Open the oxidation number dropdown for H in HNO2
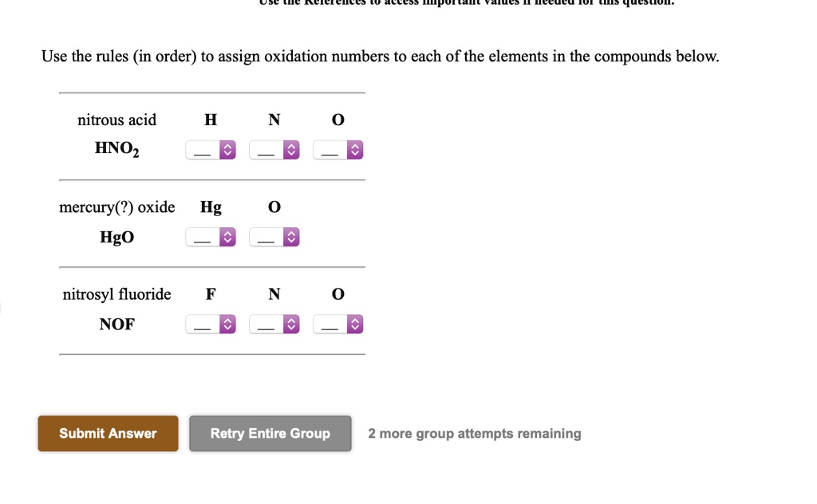817x504 pixels. click(211, 149)
